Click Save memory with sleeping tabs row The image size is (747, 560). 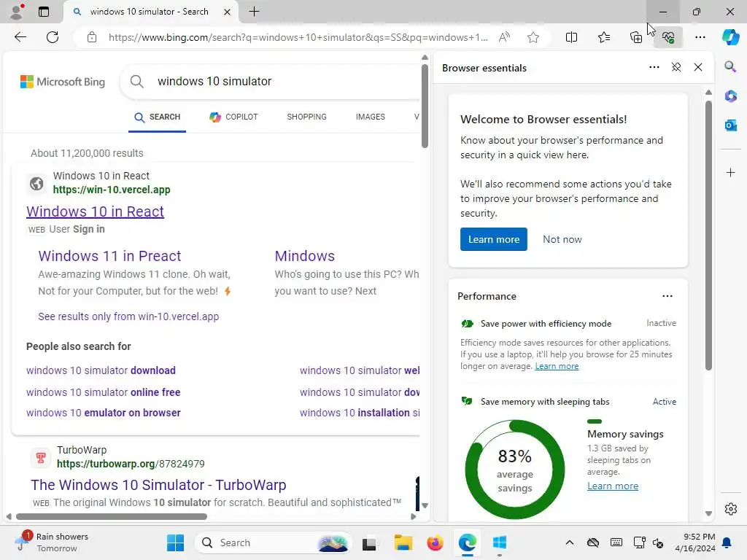(568, 402)
